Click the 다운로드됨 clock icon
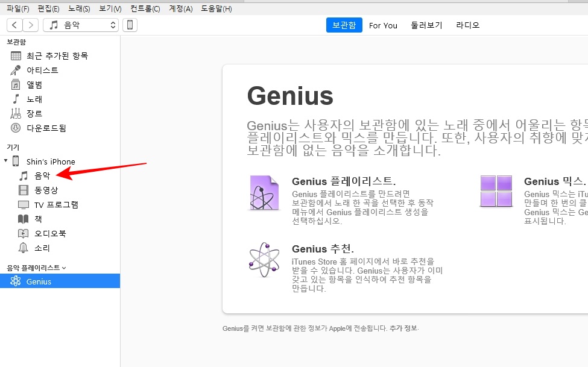Screen dimensions: 588x367 [15, 128]
